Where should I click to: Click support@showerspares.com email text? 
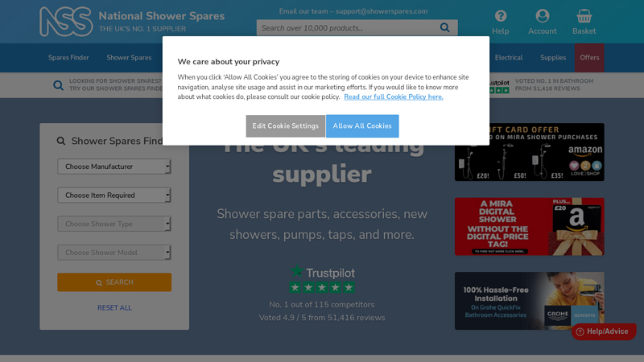(382, 11)
